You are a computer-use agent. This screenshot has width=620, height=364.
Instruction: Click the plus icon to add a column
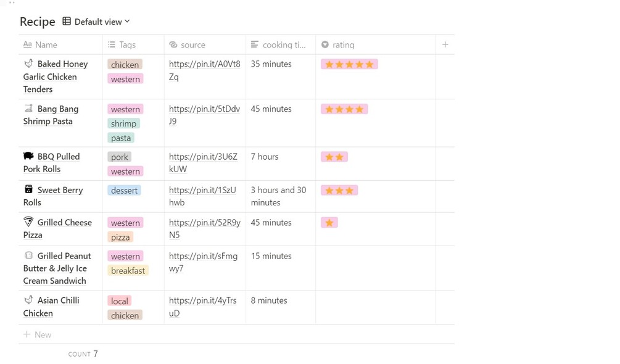tap(445, 44)
